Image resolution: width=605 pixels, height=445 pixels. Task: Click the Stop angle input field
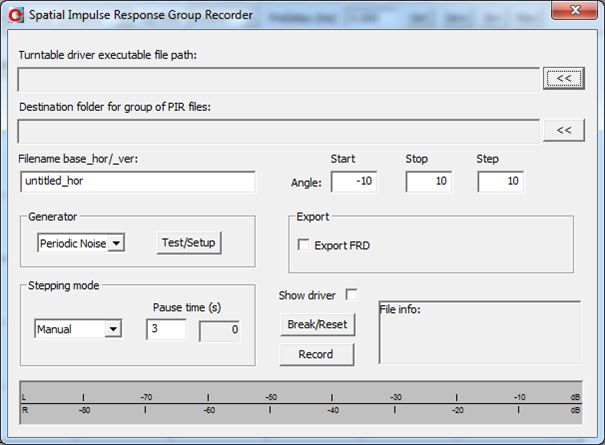pyautogui.click(x=428, y=182)
